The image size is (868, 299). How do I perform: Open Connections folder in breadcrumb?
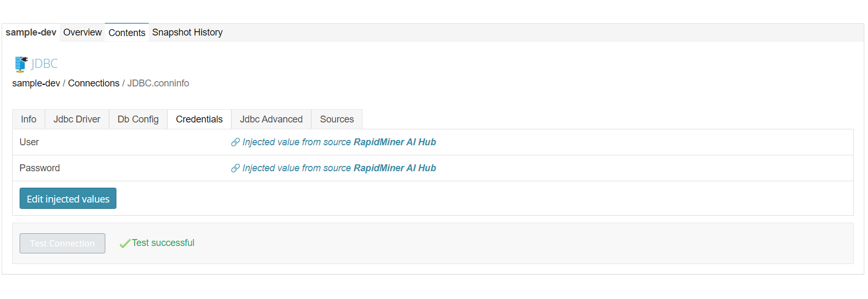[94, 83]
